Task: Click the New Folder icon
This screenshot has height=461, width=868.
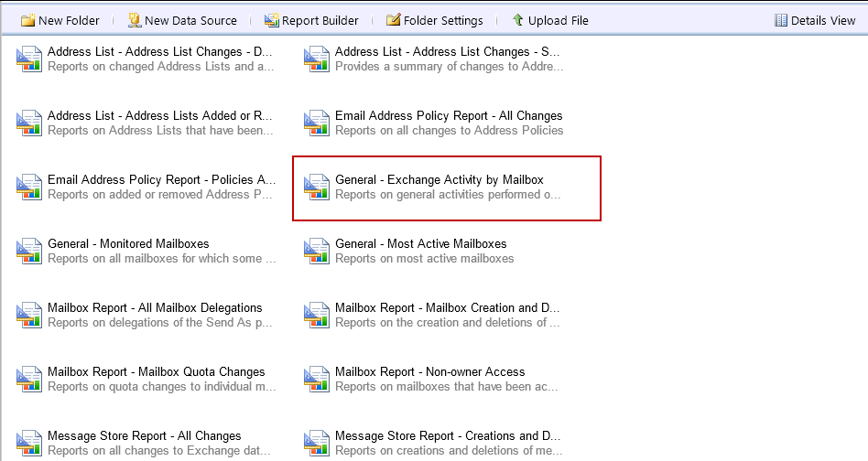Action: (x=27, y=20)
